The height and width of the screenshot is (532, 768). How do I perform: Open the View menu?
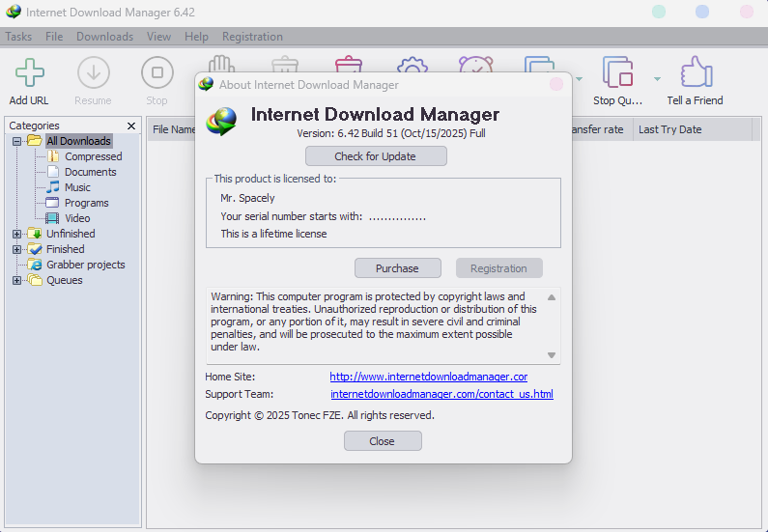158,37
